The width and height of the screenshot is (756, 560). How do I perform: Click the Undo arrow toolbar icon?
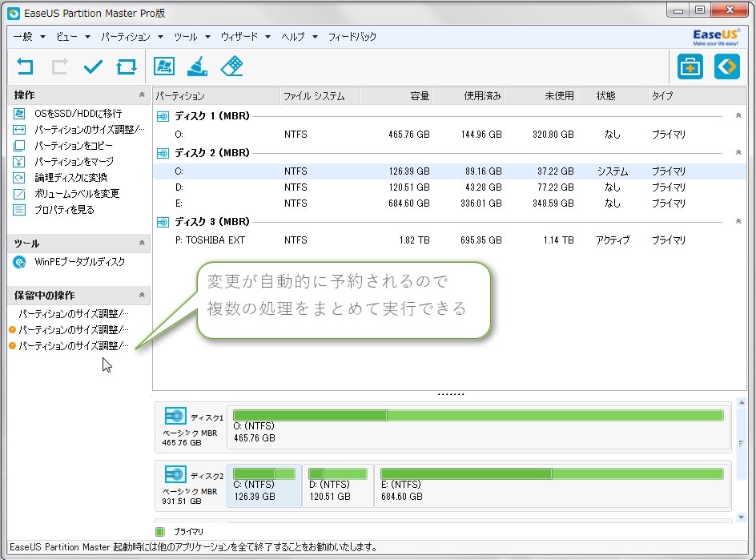26,66
